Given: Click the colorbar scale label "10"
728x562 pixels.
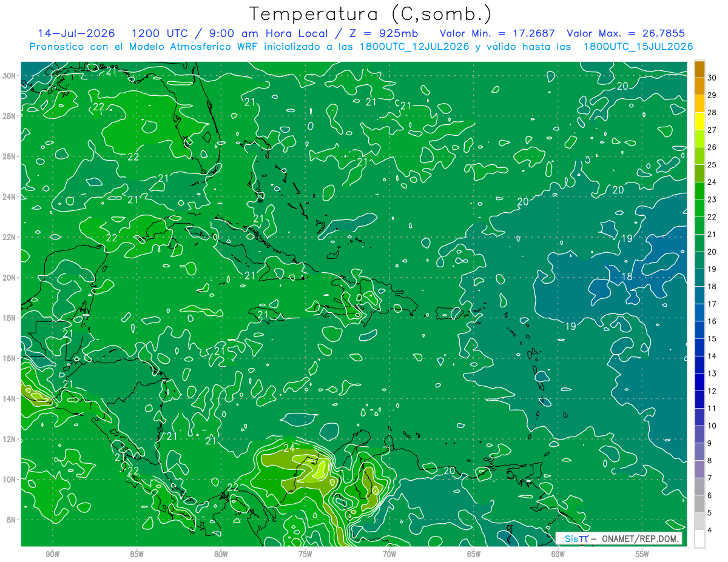Looking at the screenshot, I should tap(712, 426).
